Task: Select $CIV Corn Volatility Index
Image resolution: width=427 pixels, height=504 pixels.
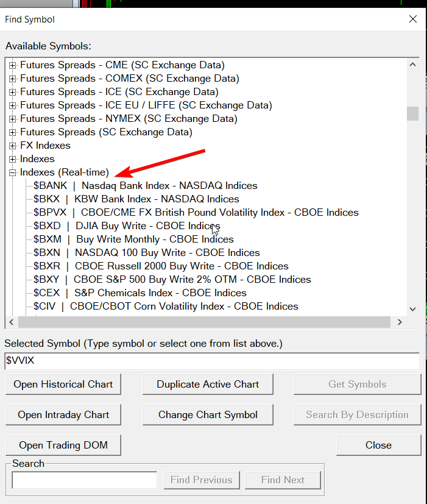Action: 166,307
